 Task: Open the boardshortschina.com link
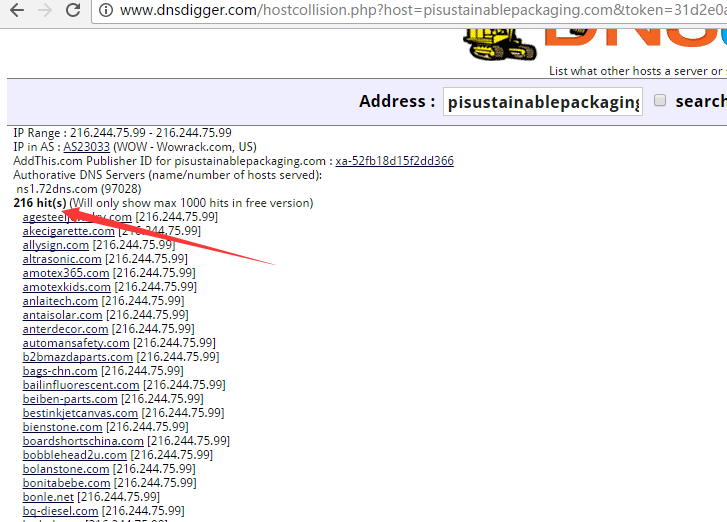tap(83, 441)
